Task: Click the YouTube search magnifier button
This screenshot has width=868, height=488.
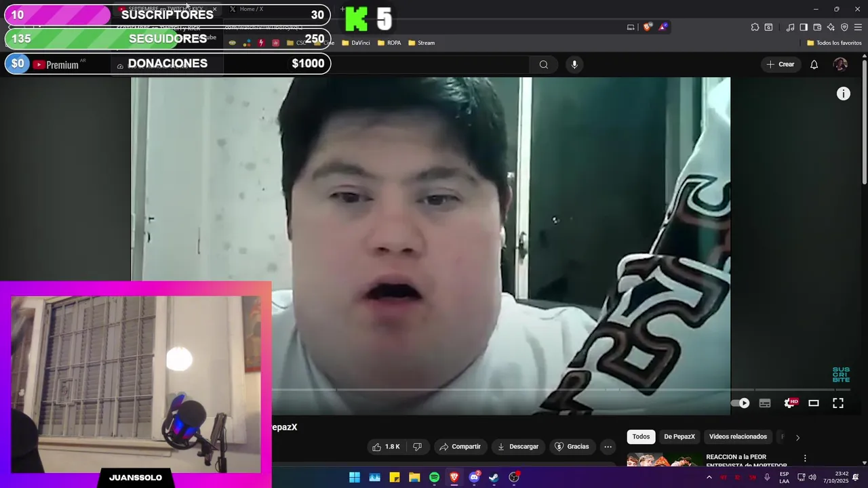Action: [x=543, y=64]
